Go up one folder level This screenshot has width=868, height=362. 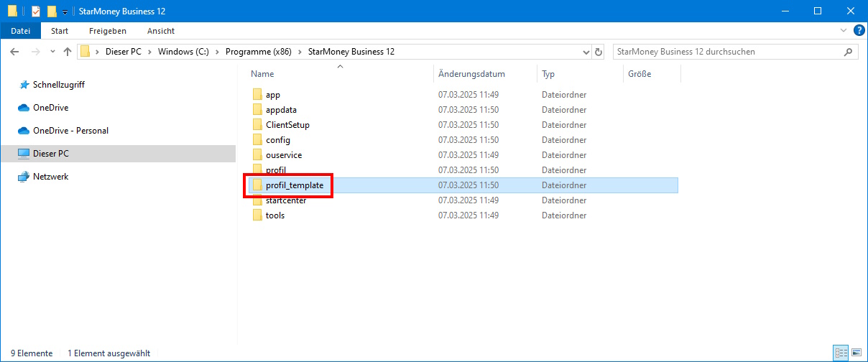[x=68, y=52]
